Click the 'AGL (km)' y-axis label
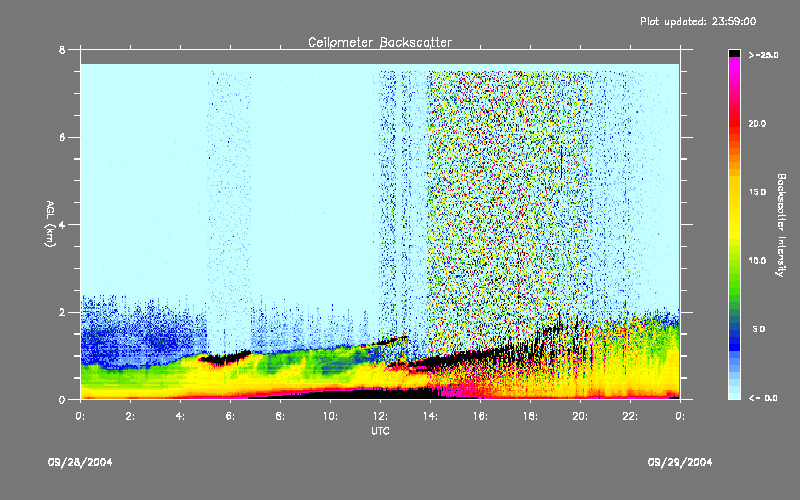800x500 pixels. coord(50,224)
